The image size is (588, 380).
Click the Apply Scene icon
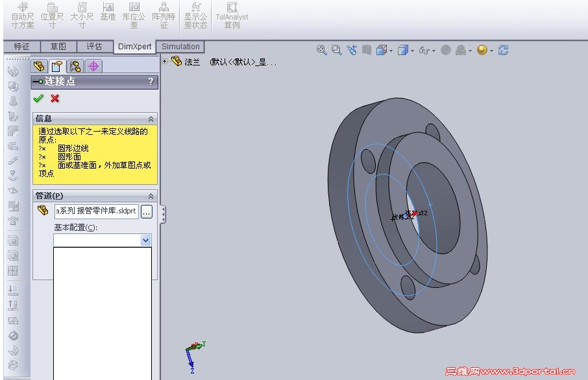pyautogui.click(x=461, y=50)
